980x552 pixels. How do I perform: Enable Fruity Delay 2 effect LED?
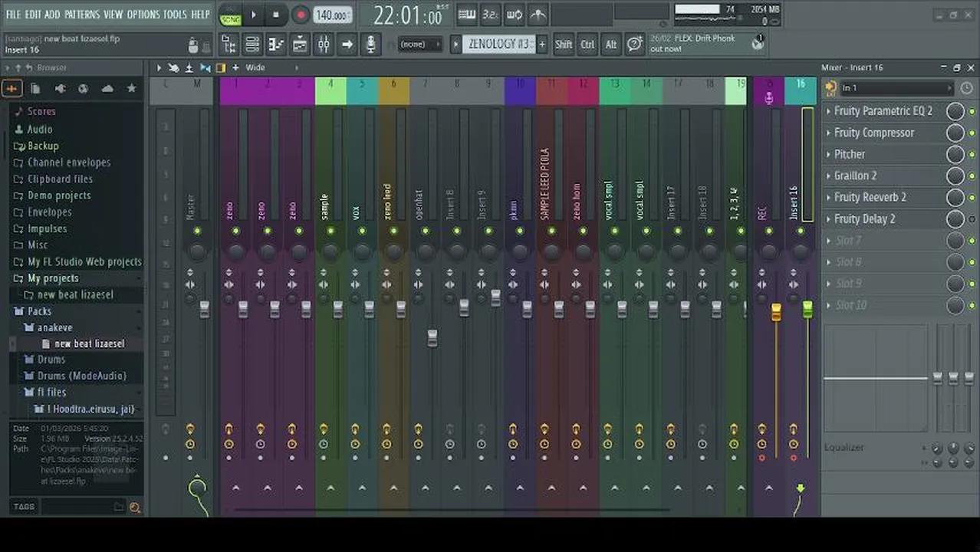(972, 219)
